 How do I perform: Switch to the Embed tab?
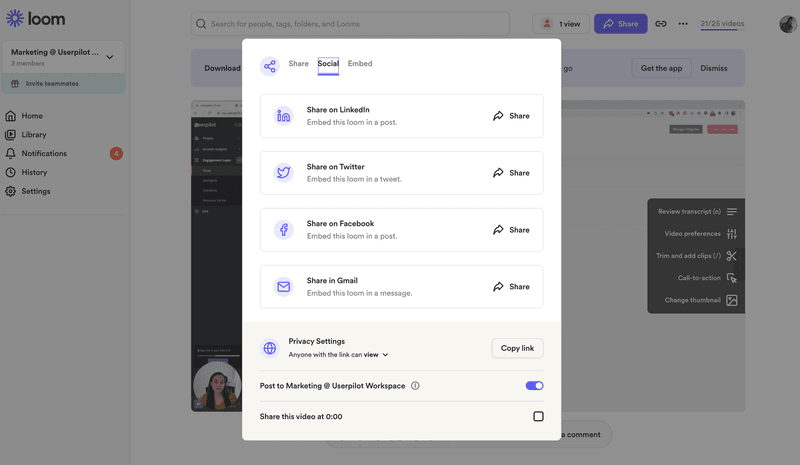click(x=360, y=64)
